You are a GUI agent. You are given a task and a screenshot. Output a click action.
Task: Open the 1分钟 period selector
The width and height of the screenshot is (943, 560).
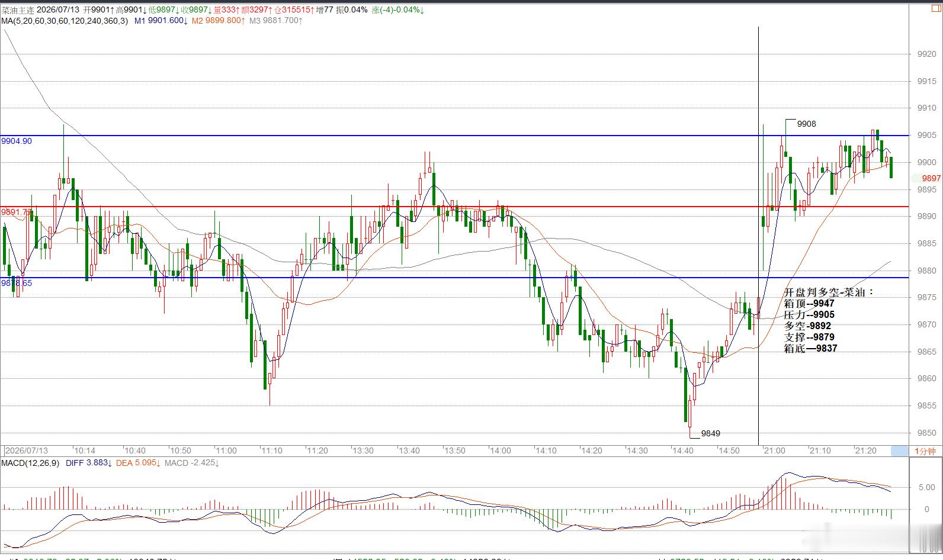pos(925,451)
